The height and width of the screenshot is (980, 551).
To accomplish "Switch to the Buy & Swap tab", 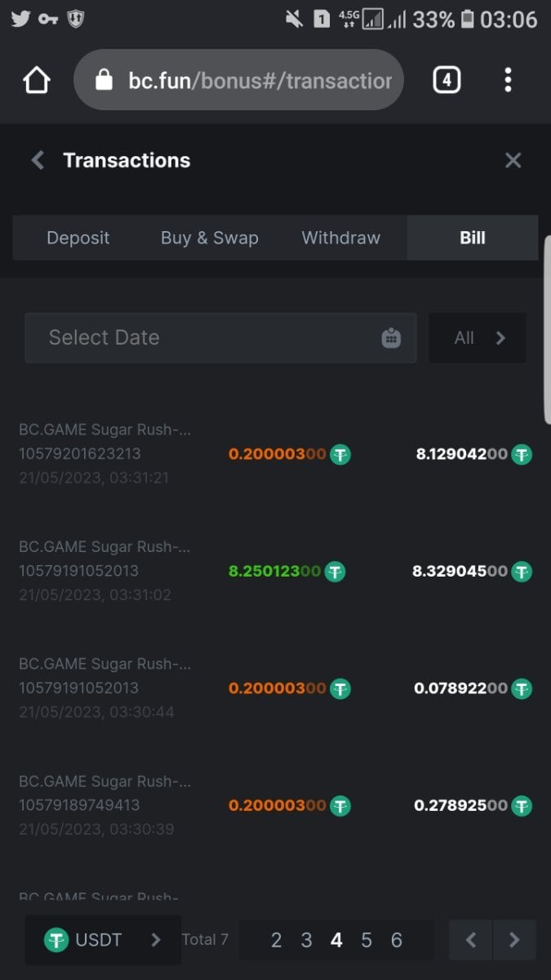I will pos(210,238).
